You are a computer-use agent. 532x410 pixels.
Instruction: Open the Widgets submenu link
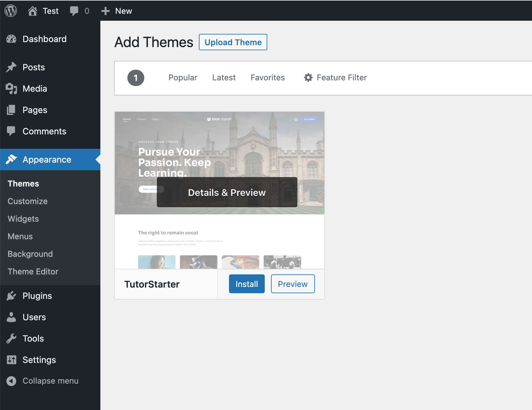pyautogui.click(x=23, y=219)
